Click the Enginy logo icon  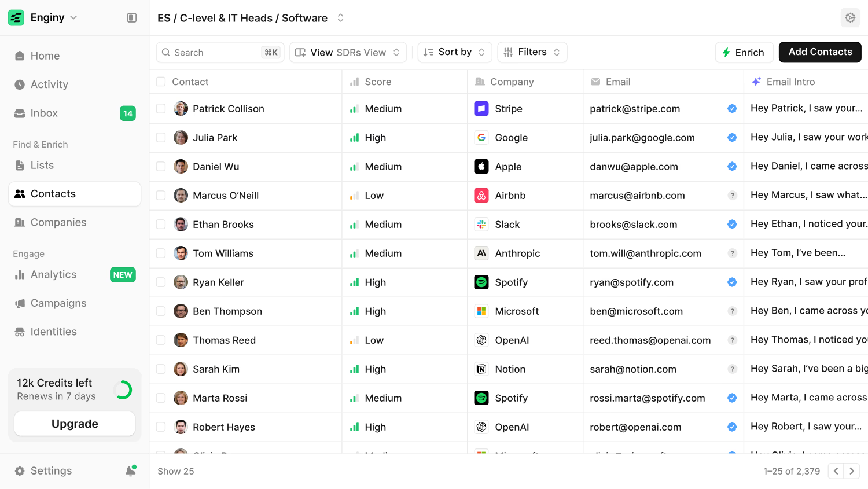[16, 18]
